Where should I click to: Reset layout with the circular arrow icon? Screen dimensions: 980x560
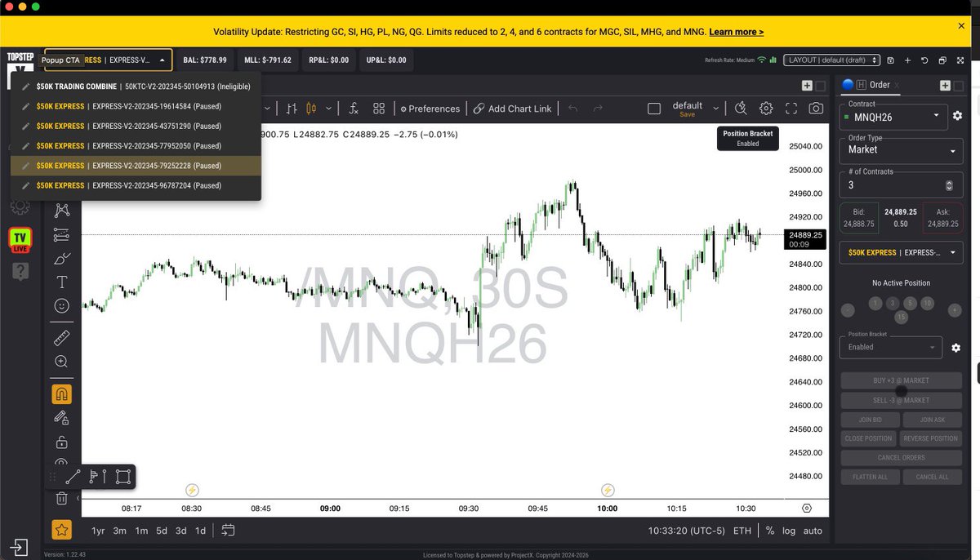click(924, 60)
